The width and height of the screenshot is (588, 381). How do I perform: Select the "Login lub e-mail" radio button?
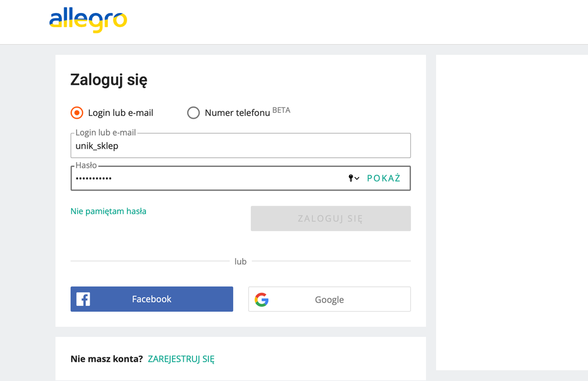point(77,113)
